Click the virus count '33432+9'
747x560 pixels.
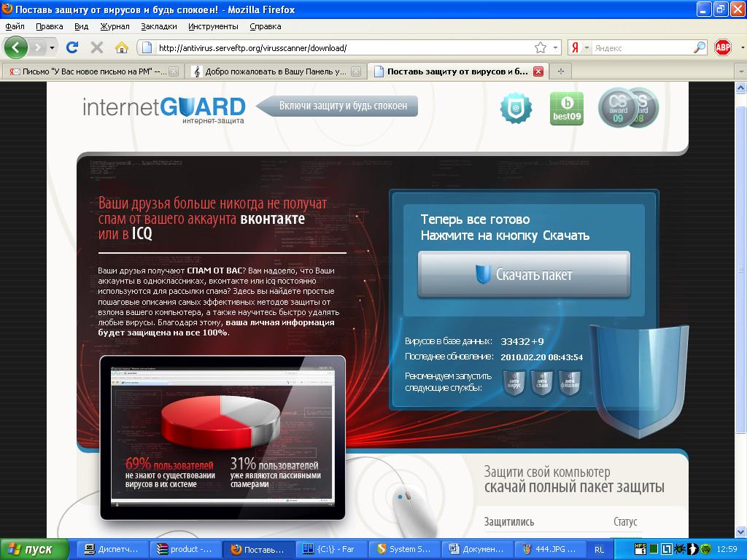[x=522, y=341]
